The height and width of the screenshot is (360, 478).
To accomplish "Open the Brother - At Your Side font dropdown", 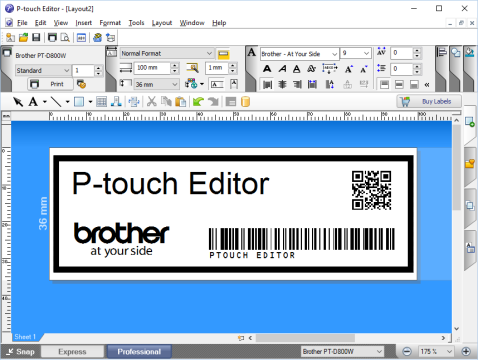I will (x=300, y=54).
